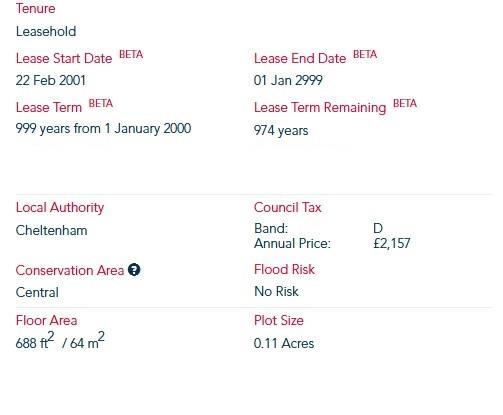The image size is (503, 415).
Task: Select the 688 ft² floor area value
Action: (x=35, y=341)
